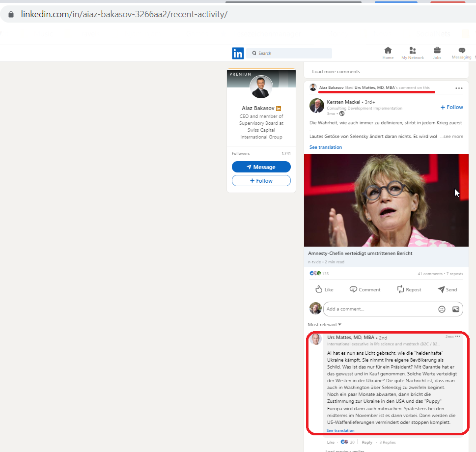
Task: Click the browser address bar URL
Action: tap(124, 14)
